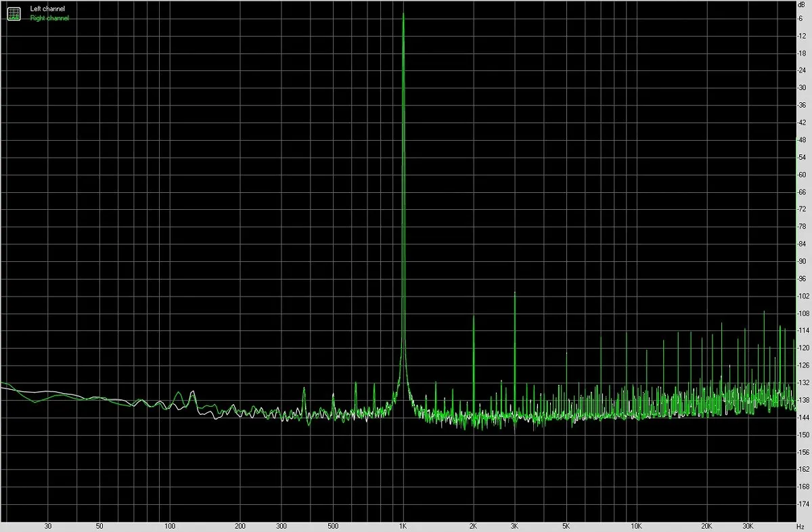The width and height of the screenshot is (812, 532).
Task: Click the 1K frequency label
Action: pos(403,526)
